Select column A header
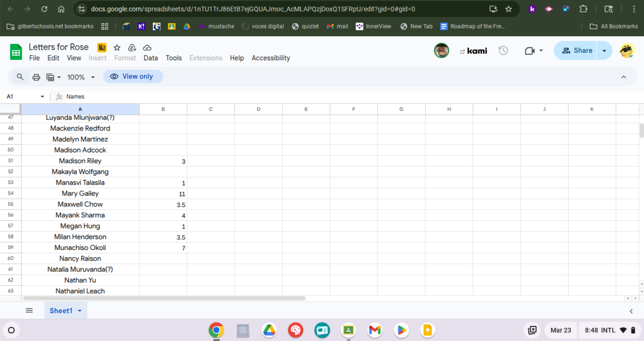 [x=80, y=109]
